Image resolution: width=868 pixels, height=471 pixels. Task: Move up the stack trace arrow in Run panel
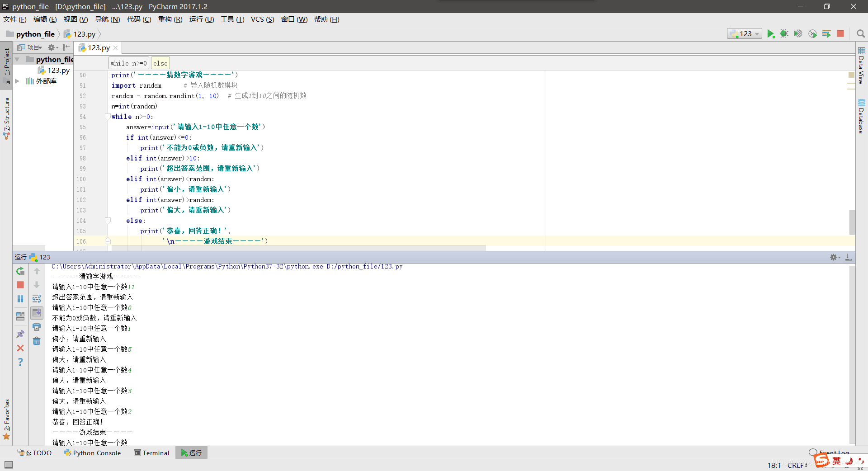(37, 271)
